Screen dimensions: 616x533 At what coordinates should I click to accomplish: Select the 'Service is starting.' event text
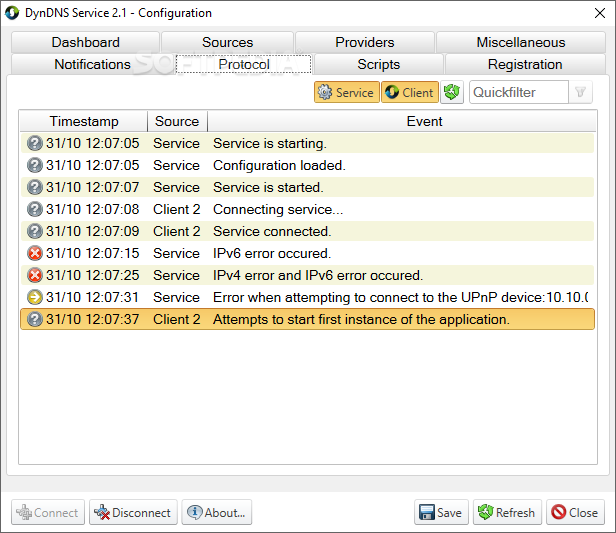(x=270, y=143)
